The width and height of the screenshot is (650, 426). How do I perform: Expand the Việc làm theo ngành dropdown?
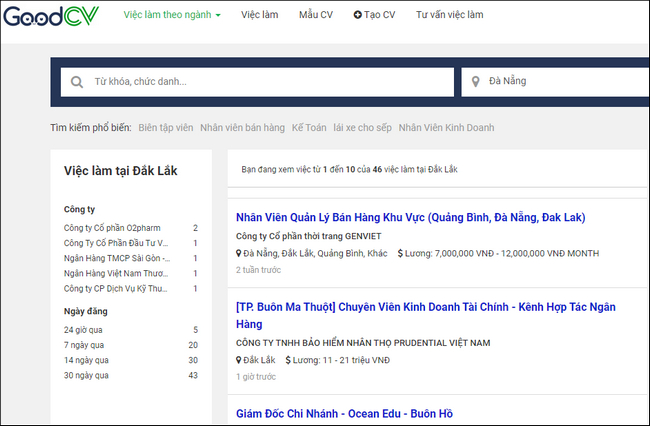coord(172,16)
